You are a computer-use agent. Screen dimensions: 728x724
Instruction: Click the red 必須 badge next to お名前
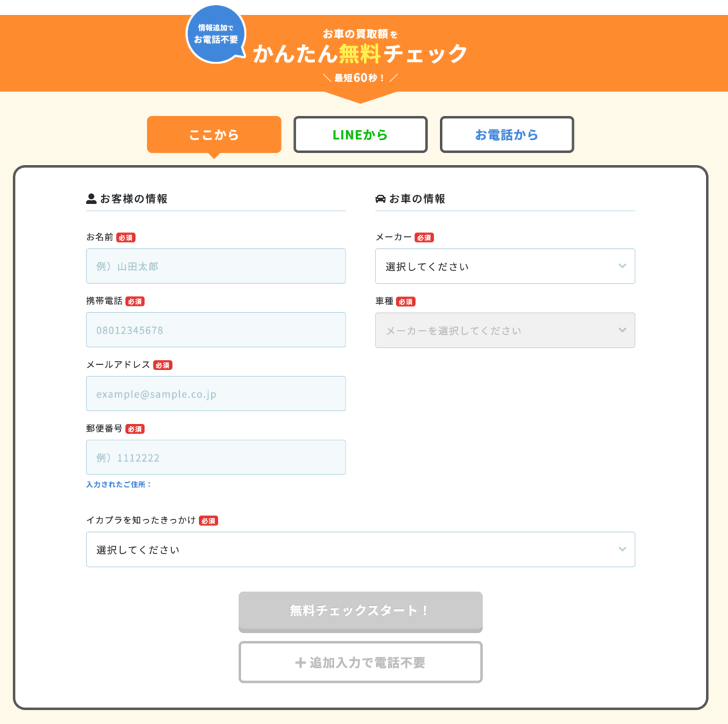pyautogui.click(x=126, y=238)
